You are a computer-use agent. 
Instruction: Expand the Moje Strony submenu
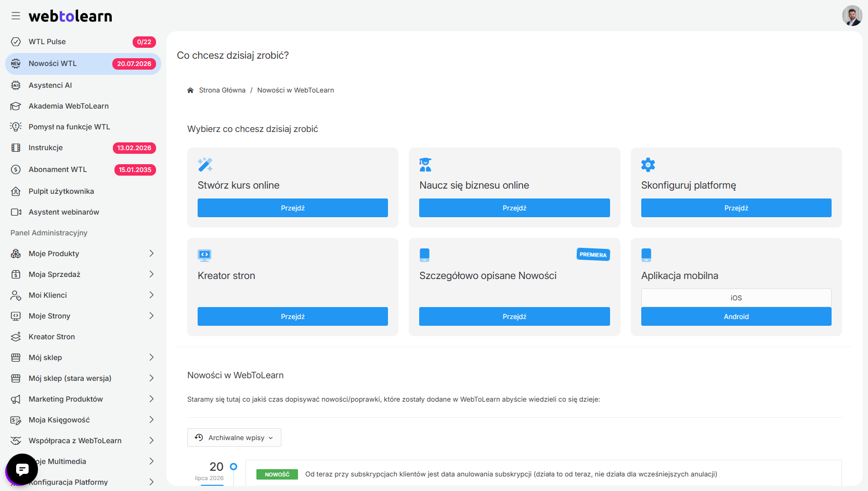point(151,316)
